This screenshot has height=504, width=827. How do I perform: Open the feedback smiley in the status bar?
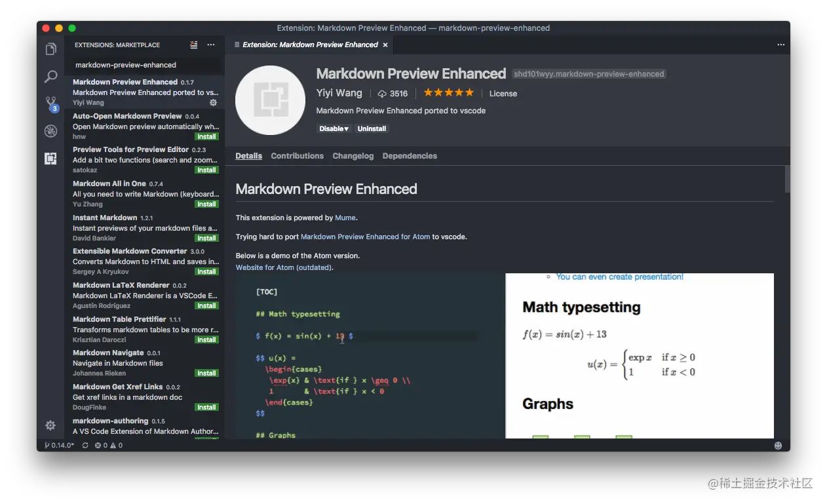[778, 445]
